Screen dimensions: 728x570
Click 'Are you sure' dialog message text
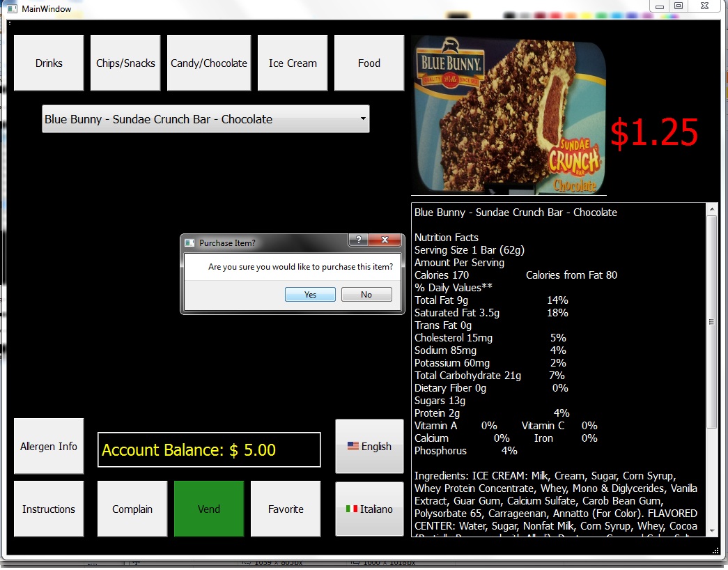pyautogui.click(x=300, y=267)
